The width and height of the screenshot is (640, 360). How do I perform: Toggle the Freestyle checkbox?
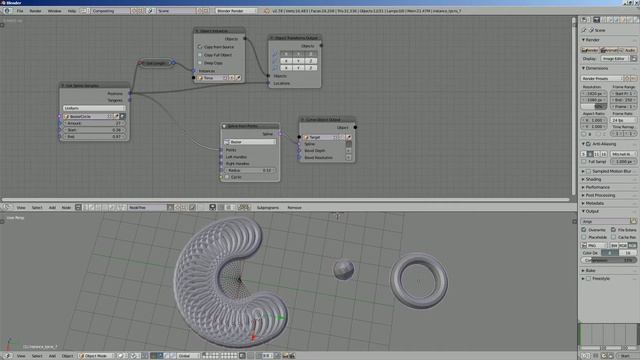pos(588,278)
